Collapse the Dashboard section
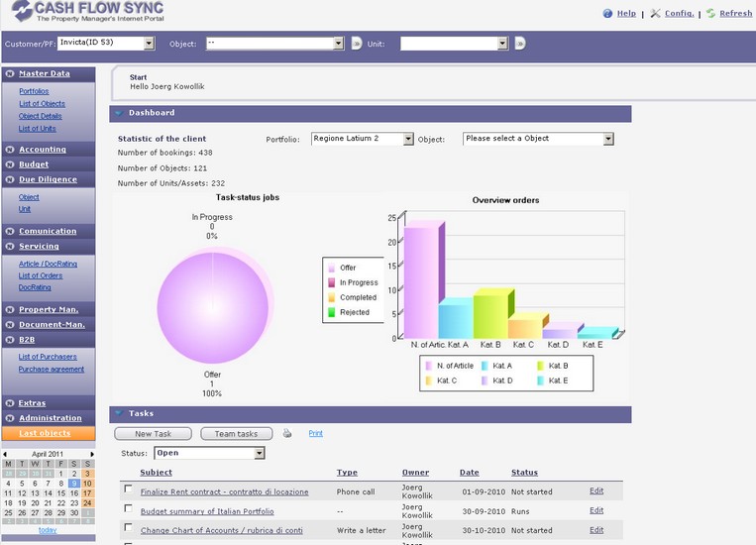The image size is (756, 545). tap(119, 113)
